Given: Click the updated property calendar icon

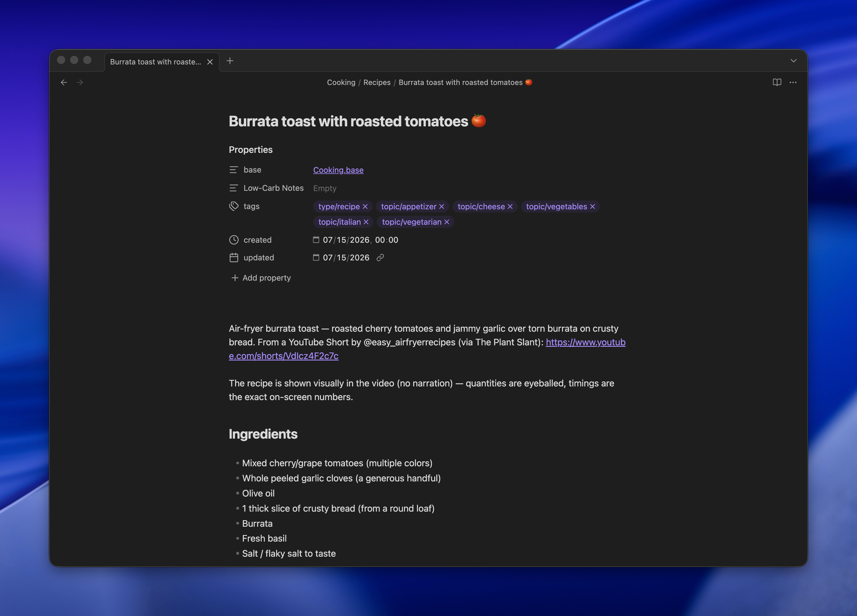Looking at the screenshot, I should (234, 258).
